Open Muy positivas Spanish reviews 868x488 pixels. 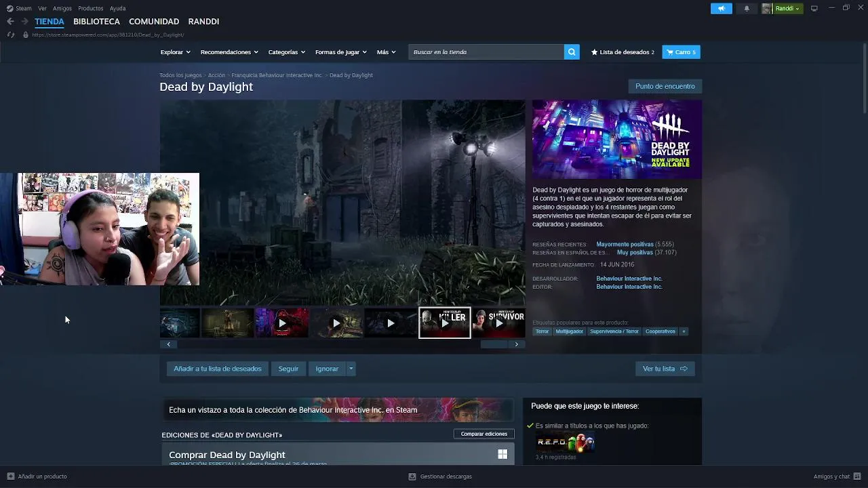635,253
